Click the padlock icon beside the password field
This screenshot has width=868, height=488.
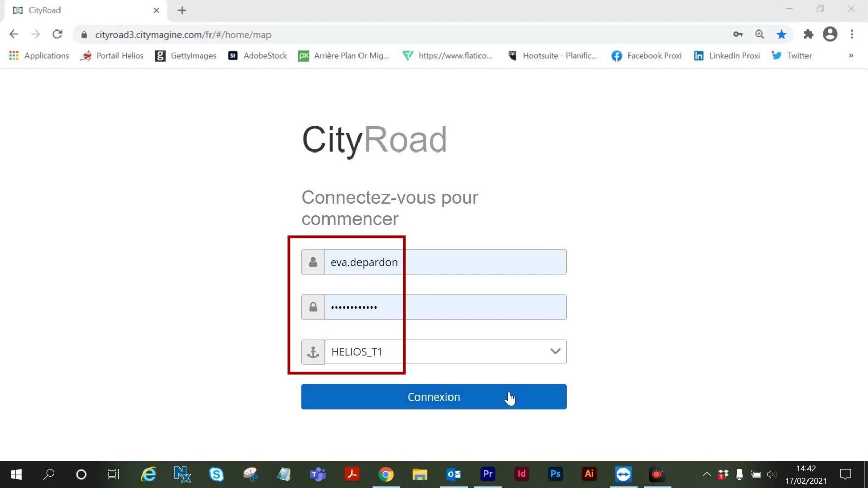tap(313, 307)
